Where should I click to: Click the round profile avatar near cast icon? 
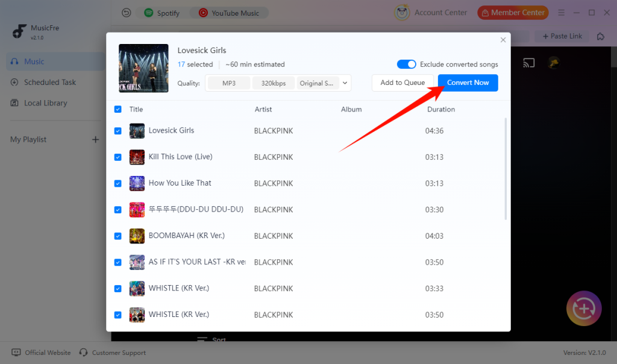tap(554, 63)
